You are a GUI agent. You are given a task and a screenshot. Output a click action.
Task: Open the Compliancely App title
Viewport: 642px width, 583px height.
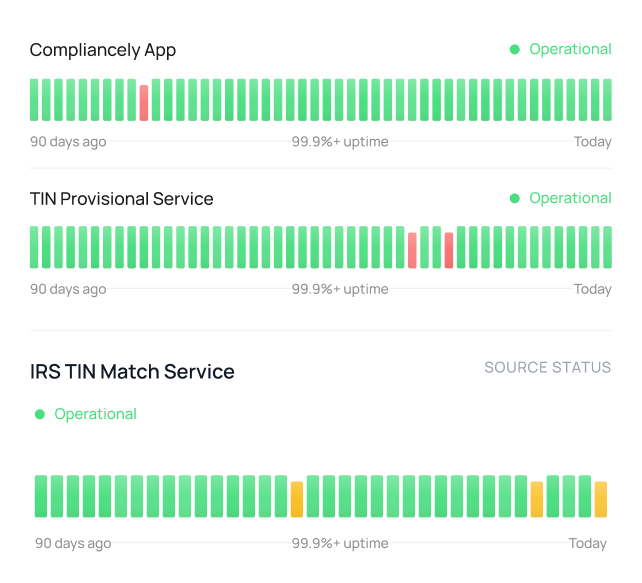coord(103,50)
